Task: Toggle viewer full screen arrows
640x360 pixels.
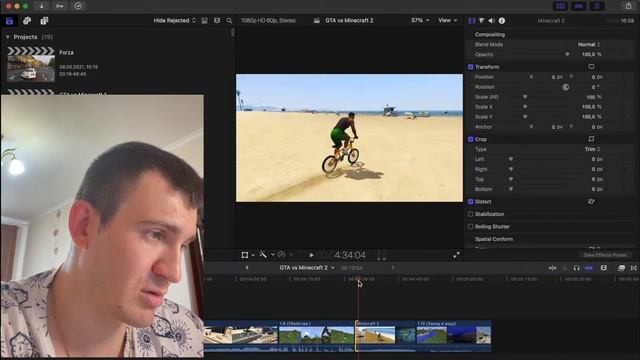Action: pyautogui.click(x=456, y=255)
